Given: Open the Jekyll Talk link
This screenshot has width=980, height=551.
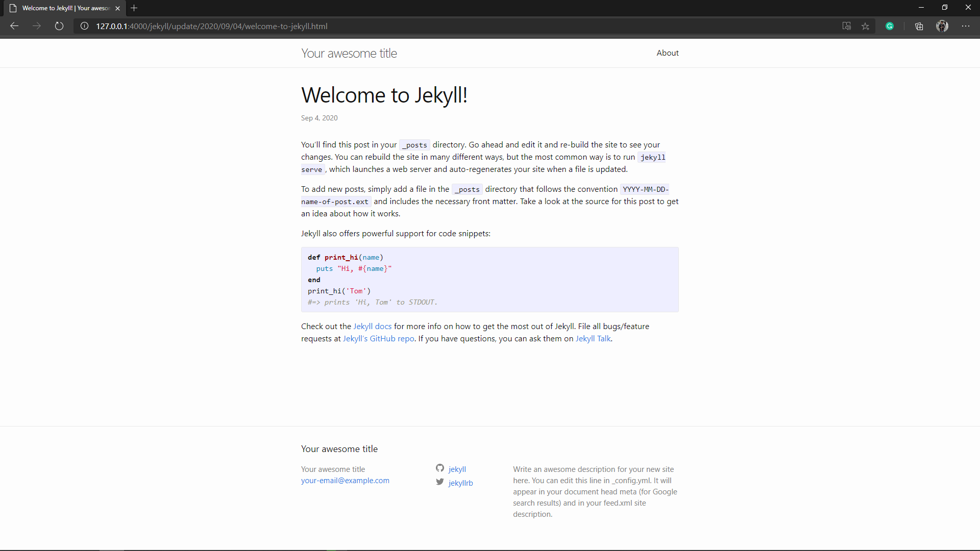Looking at the screenshot, I should [x=593, y=339].
